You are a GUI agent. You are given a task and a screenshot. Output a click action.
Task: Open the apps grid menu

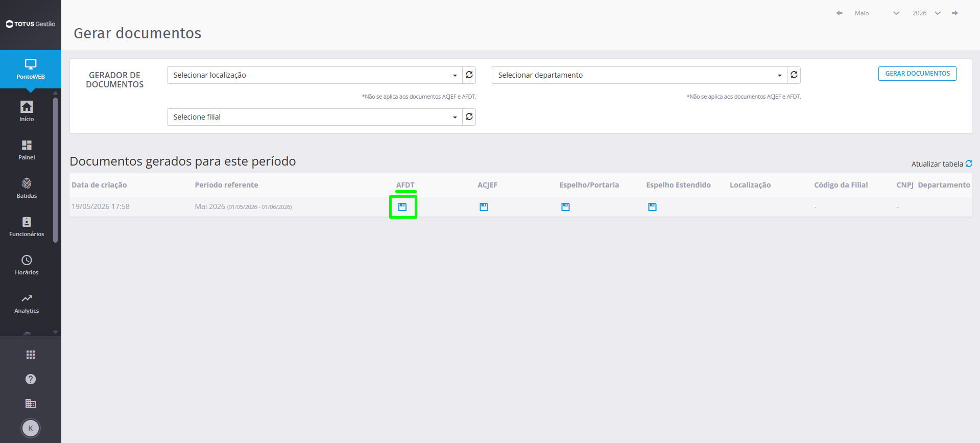tap(31, 355)
